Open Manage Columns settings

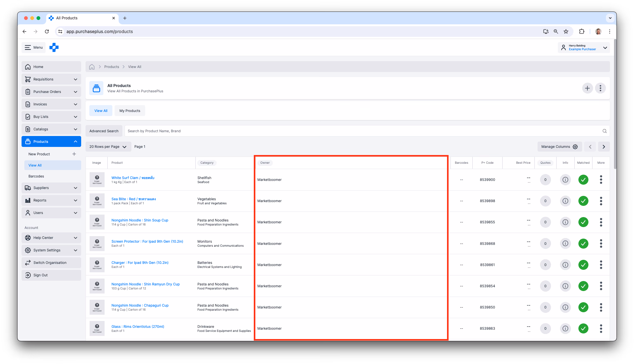(x=559, y=147)
